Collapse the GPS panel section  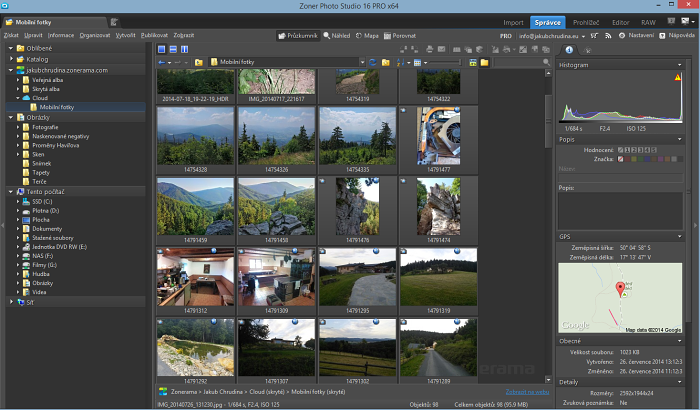679,237
